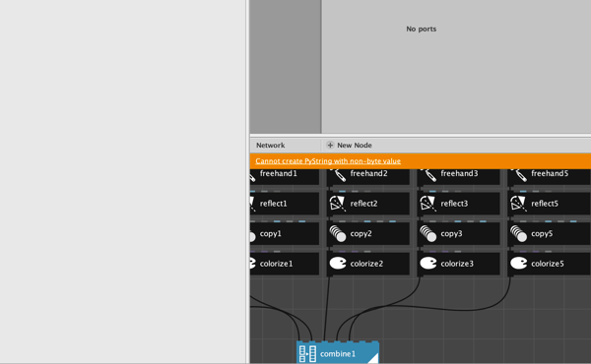Click the reflect5 node icon
Image resolution: width=591 pixels, height=364 pixels.
(518, 204)
